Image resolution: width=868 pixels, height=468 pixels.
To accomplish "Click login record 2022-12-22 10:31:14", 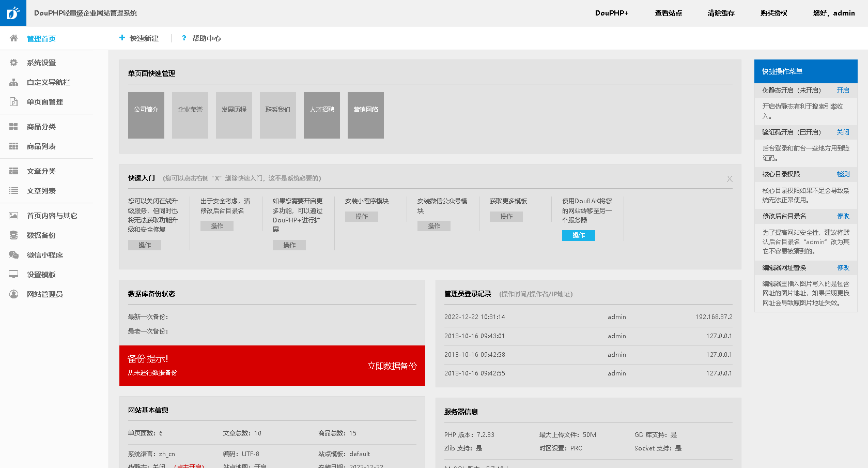I will [x=475, y=317].
